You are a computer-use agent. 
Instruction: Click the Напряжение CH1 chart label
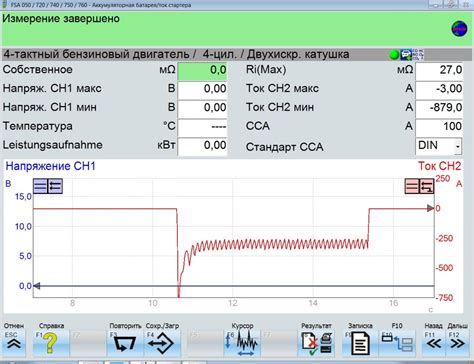click(51, 166)
